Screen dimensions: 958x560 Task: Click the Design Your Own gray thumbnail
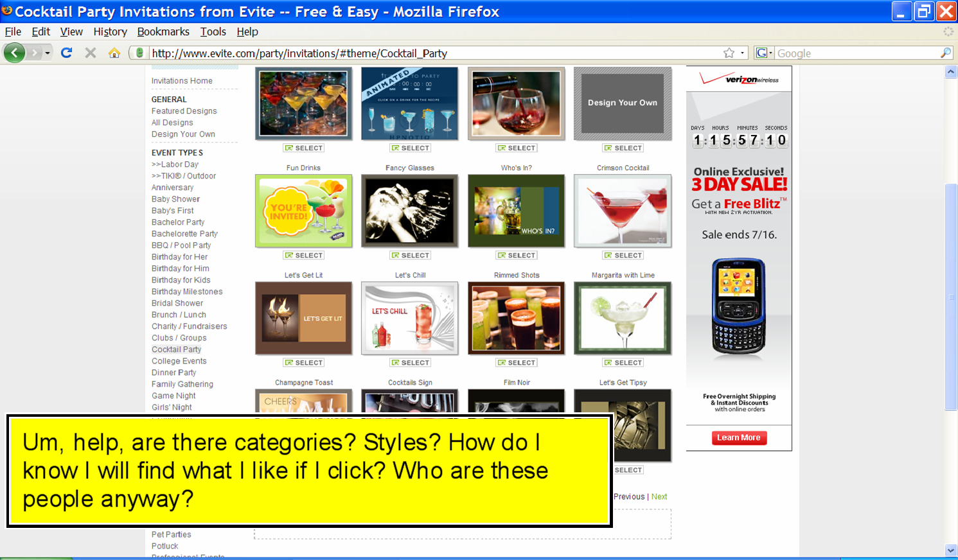click(x=623, y=103)
